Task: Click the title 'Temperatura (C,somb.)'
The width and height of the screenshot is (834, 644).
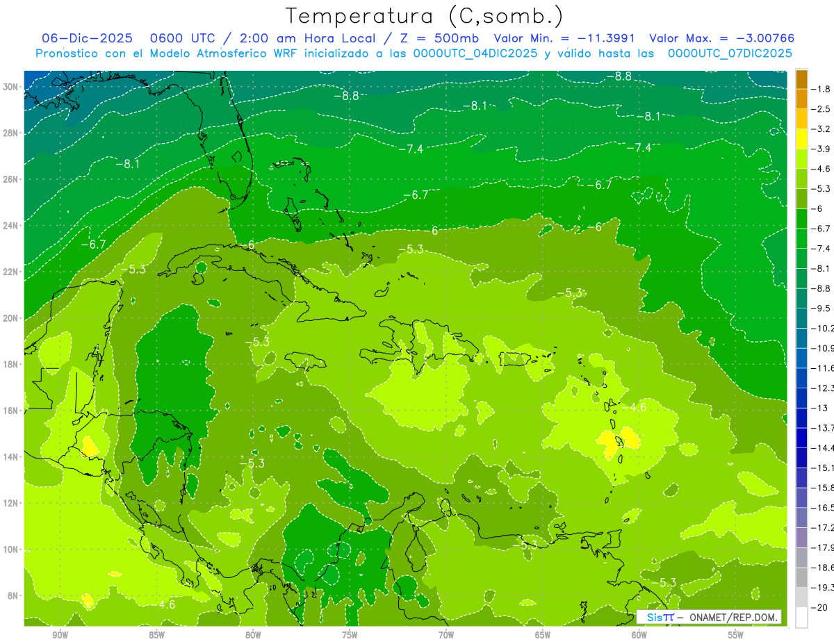Action: (424, 16)
